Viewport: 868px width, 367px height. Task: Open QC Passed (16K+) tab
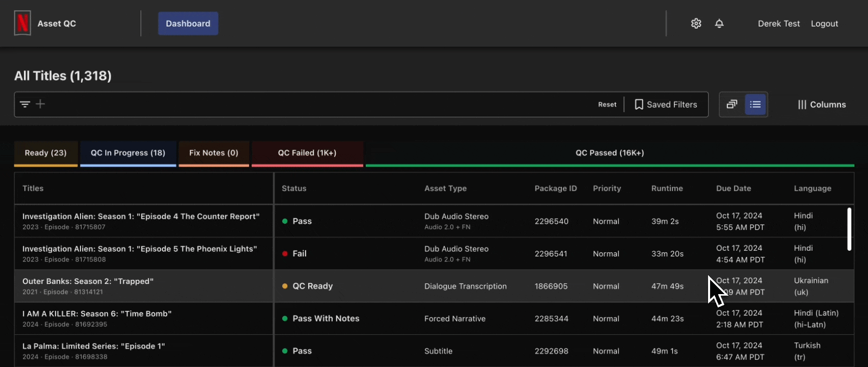point(610,153)
